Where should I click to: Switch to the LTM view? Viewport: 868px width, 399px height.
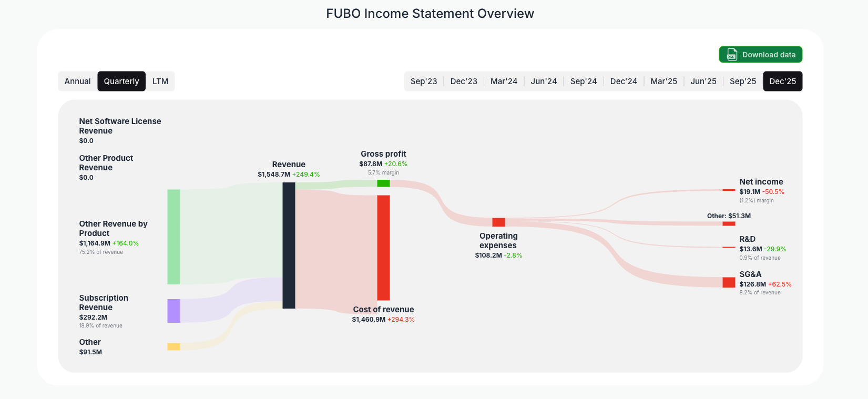(x=160, y=81)
